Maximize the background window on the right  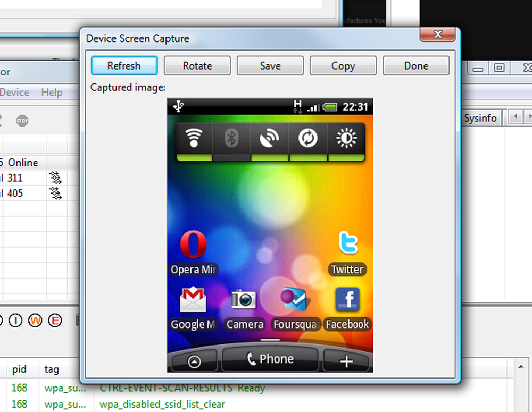(x=499, y=68)
